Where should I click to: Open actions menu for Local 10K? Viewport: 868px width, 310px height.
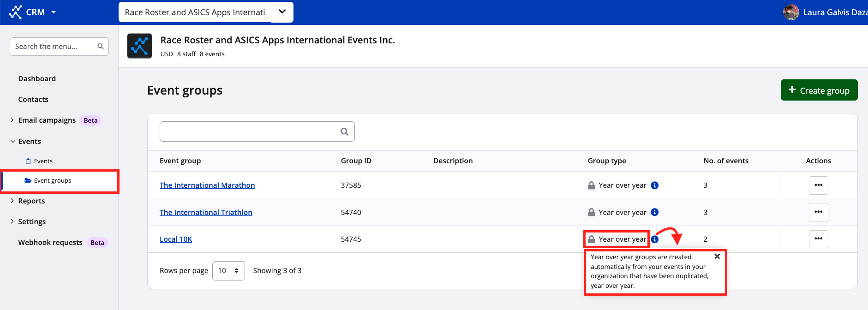(x=818, y=239)
